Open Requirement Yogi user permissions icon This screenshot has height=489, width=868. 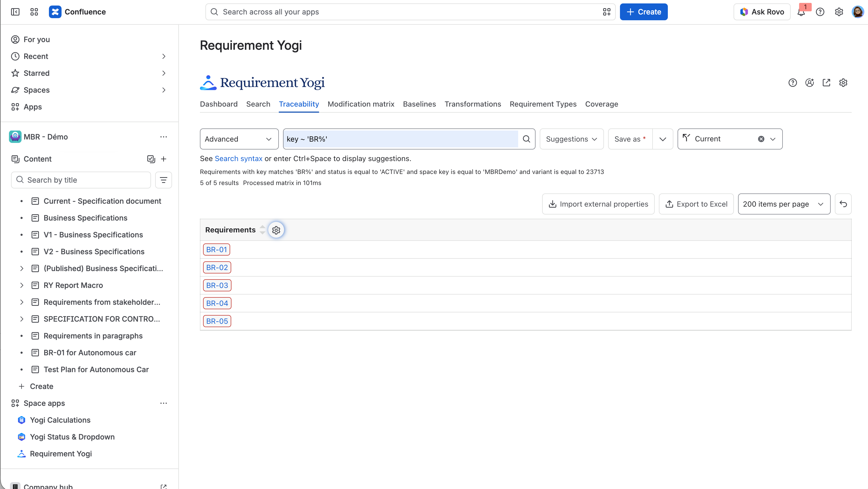point(810,83)
